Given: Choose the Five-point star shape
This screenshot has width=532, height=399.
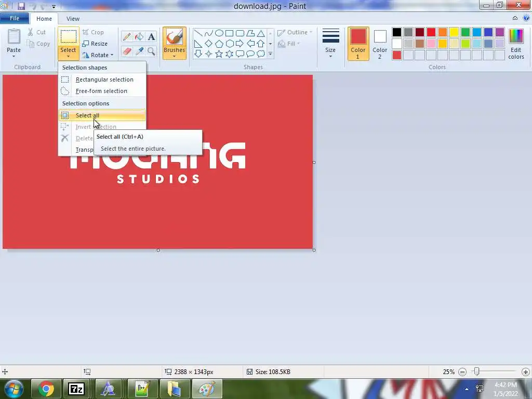Looking at the screenshot, I should (x=219, y=54).
